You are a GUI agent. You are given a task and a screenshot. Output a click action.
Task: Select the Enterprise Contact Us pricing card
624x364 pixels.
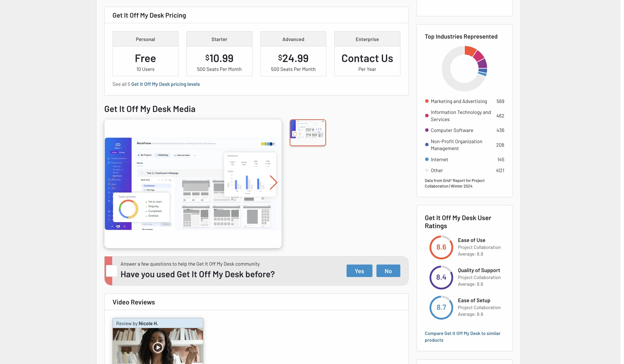coord(367,54)
